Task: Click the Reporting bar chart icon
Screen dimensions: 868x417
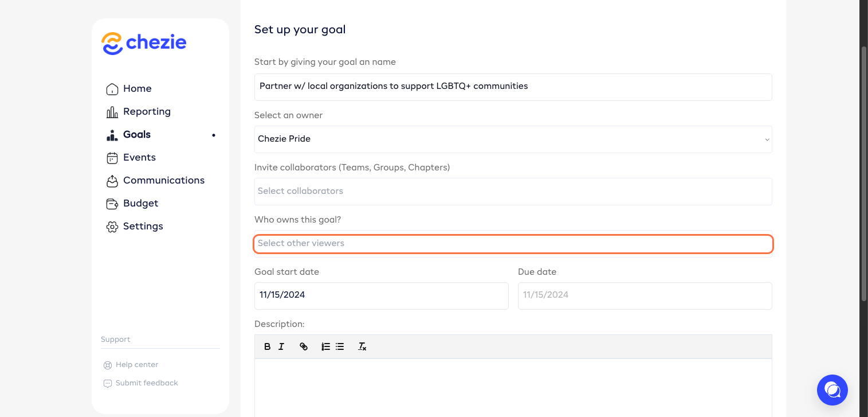Action: (x=112, y=112)
